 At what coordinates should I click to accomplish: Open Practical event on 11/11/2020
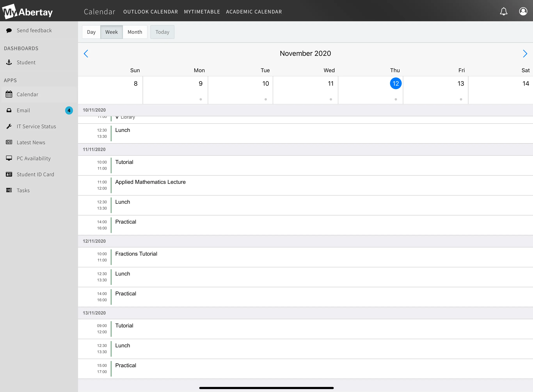pos(306,225)
